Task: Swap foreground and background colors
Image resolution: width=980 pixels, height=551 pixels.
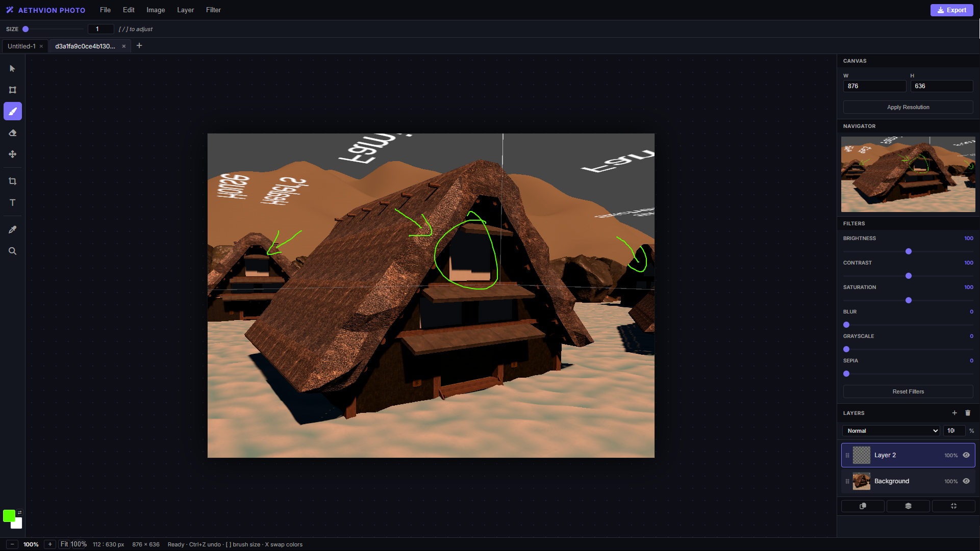Action: click(19, 513)
